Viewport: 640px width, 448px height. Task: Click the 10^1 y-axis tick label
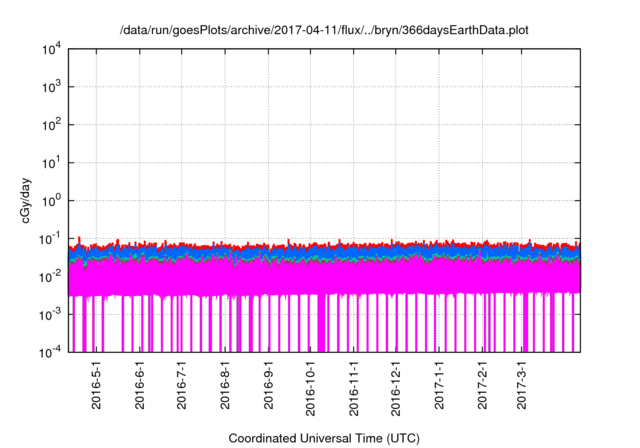point(52,163)
